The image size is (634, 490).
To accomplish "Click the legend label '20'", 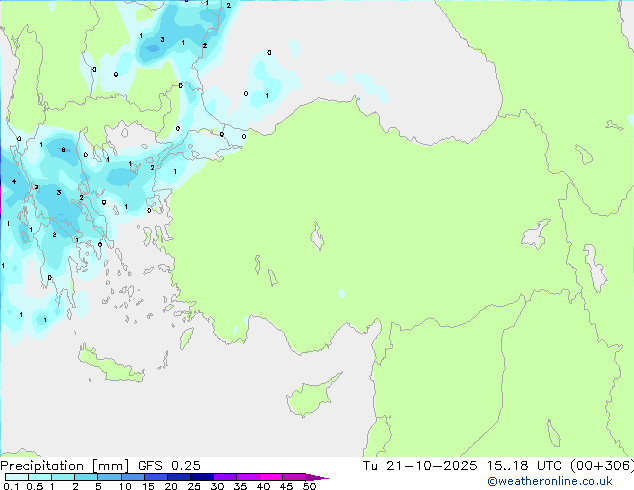I will click(171, 486).
